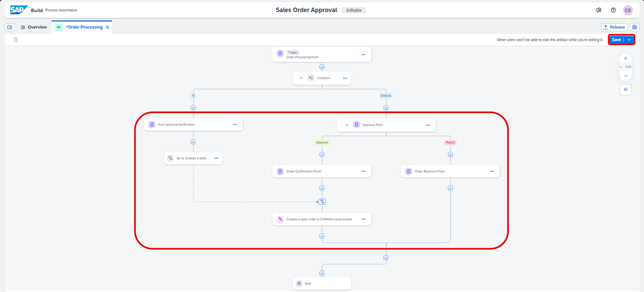Collapse the Condition node chevron
Image resolution: width=644 pixels, height=292 pixels.
tap(301, 78)
